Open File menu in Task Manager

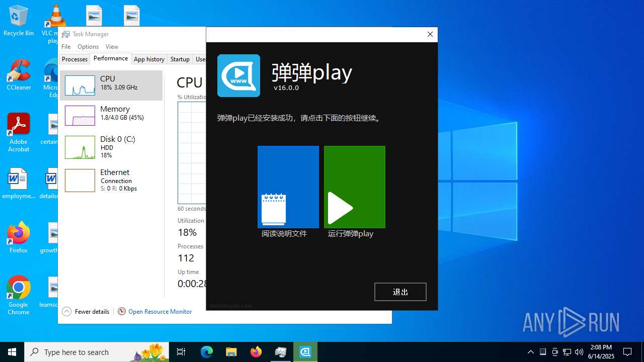(x=66, y=46)
